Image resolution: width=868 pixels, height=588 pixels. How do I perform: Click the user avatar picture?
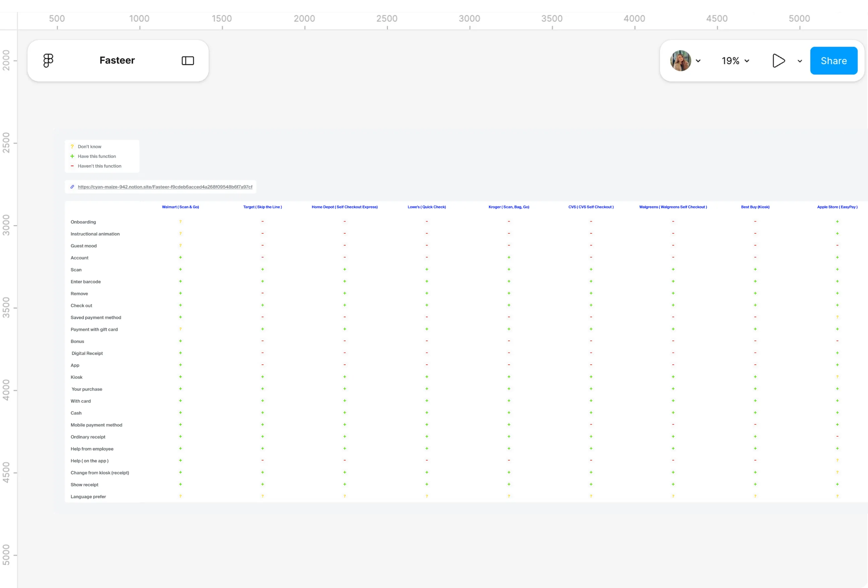[x=680, y=61]
